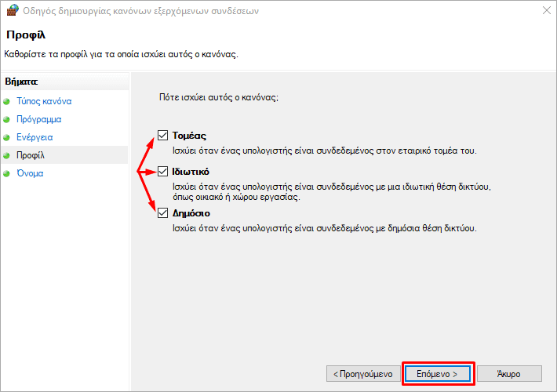
Task: Click the window title 'Οδηγός δημιουργίας κανόνων' text
Action: (x=141, y=11)
